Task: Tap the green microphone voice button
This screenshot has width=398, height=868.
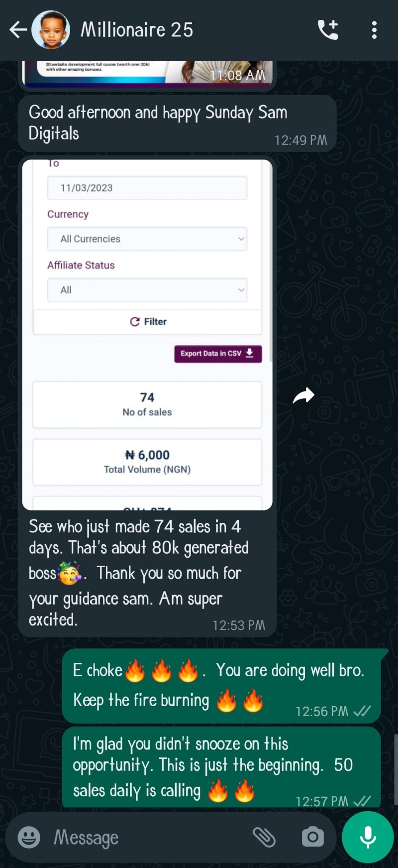Action: click(x=368, y=837)
